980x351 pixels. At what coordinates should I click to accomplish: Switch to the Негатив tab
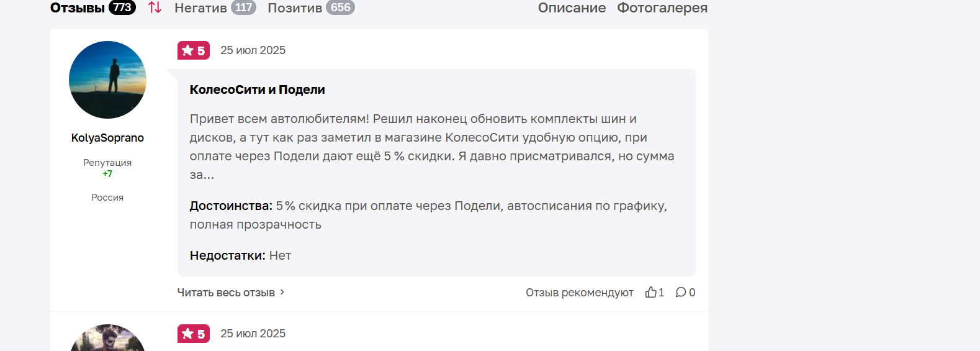point(200,7)
